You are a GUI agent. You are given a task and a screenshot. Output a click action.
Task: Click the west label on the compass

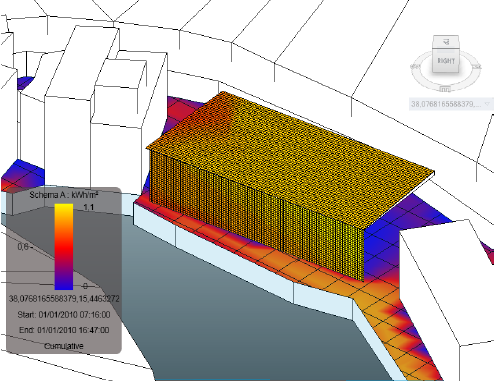(415, 66)
